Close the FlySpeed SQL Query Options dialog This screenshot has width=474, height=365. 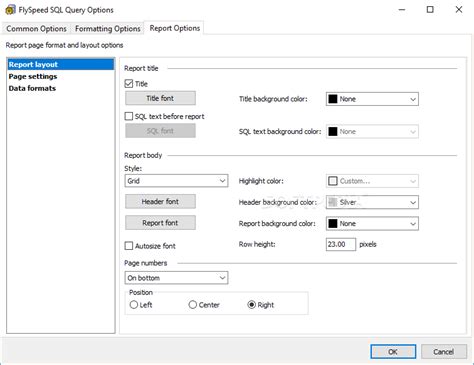tap(459, 10)
